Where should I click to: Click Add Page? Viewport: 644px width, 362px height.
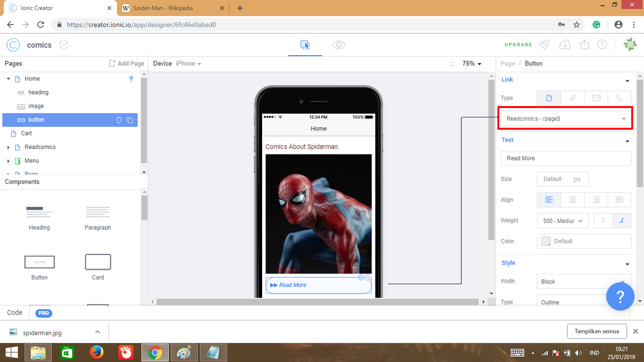[127, 63]
